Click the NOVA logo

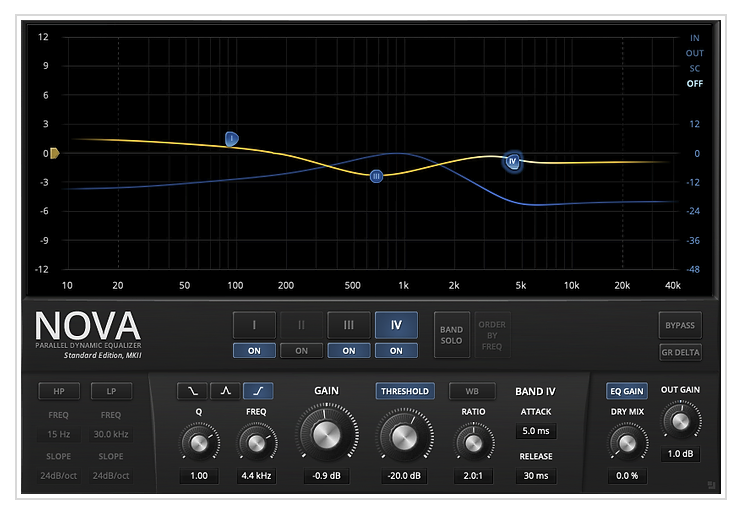pos(88,326)
